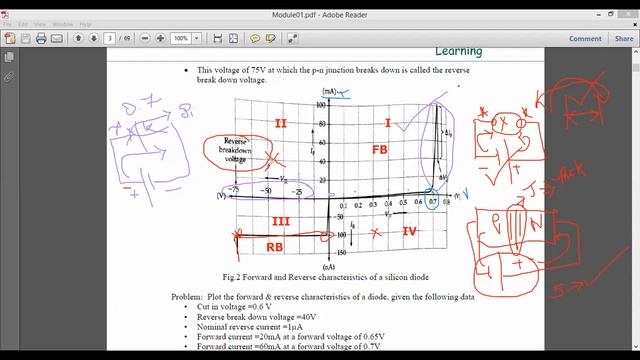This screenshot has width=640, height=360.
Task: Zoom out with minus button
Action: pyautogui.click(x=145, y=38)
